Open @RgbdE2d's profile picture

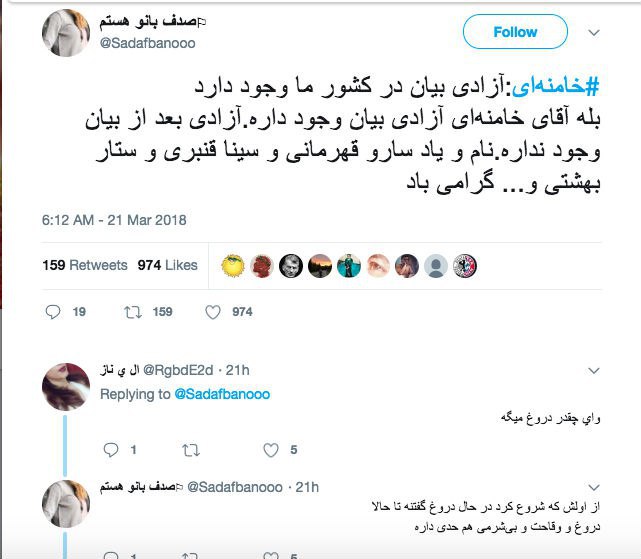[x=66, y=386]
